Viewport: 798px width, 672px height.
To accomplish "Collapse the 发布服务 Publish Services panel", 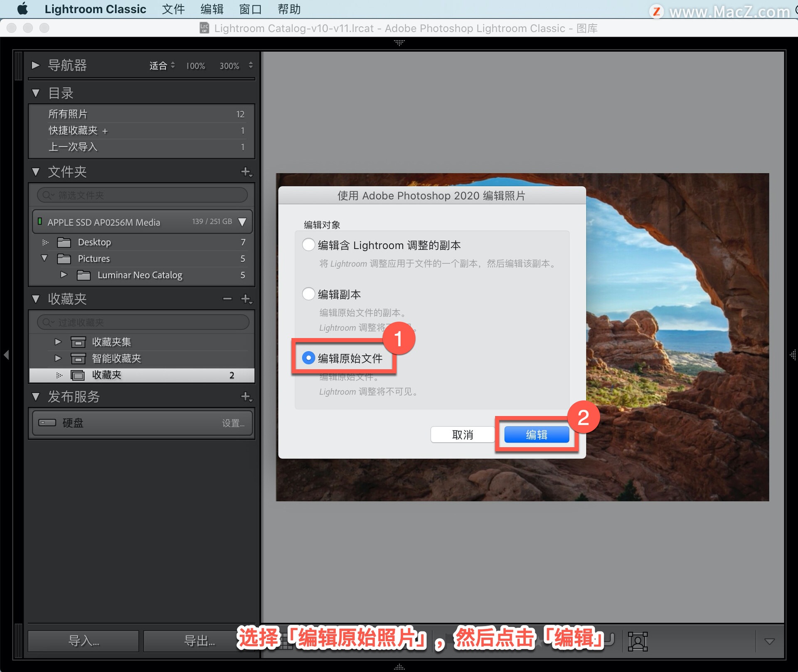I will 36,396.
